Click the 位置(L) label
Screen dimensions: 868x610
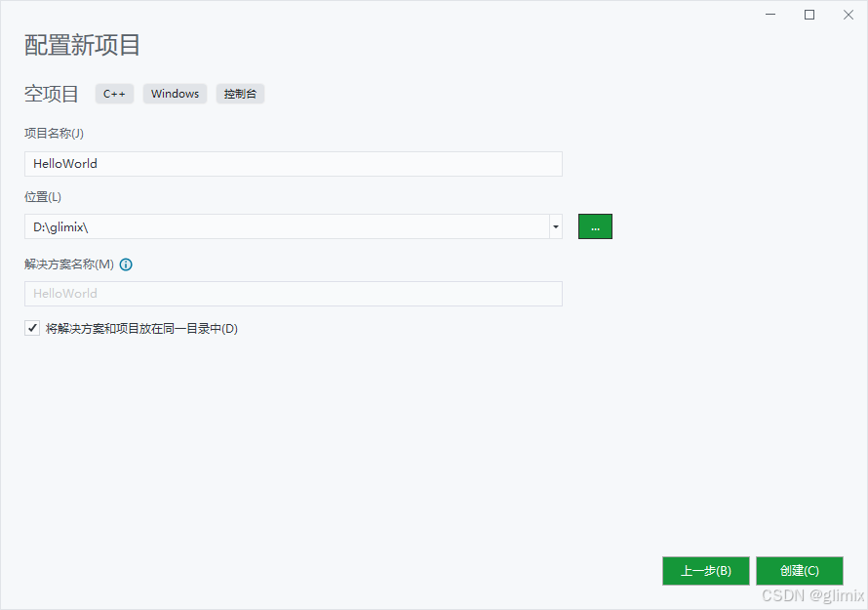tap(43, 196)
